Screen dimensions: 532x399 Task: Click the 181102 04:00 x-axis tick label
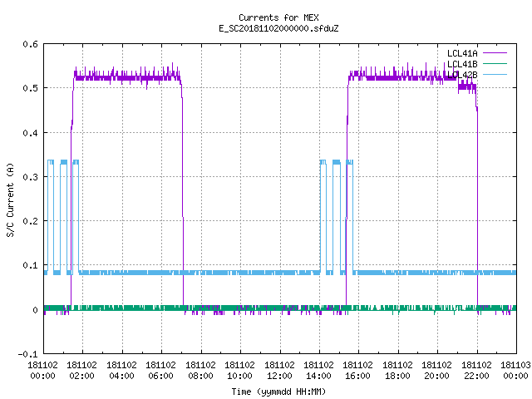click(x=121, y=371)
